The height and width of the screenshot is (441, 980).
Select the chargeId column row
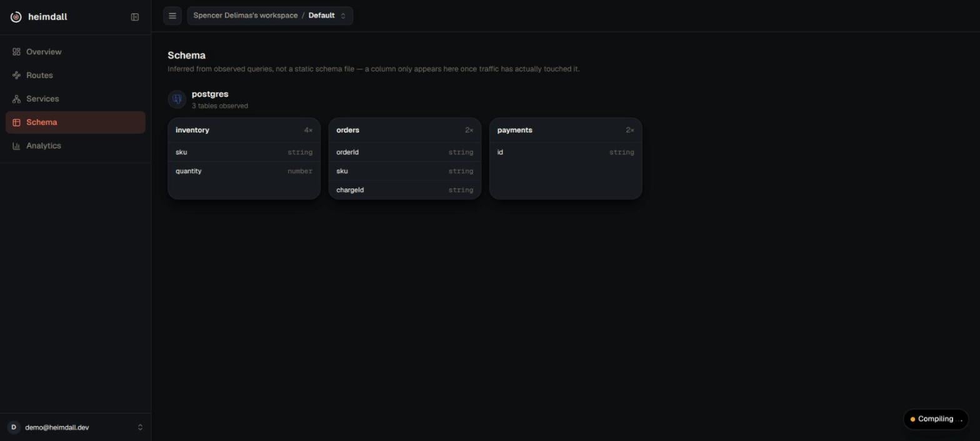pyautogui.click(x=405, y=190)
